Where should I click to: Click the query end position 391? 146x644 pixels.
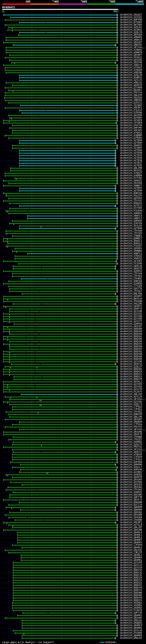pyautogui.click(x=115, y=11)
